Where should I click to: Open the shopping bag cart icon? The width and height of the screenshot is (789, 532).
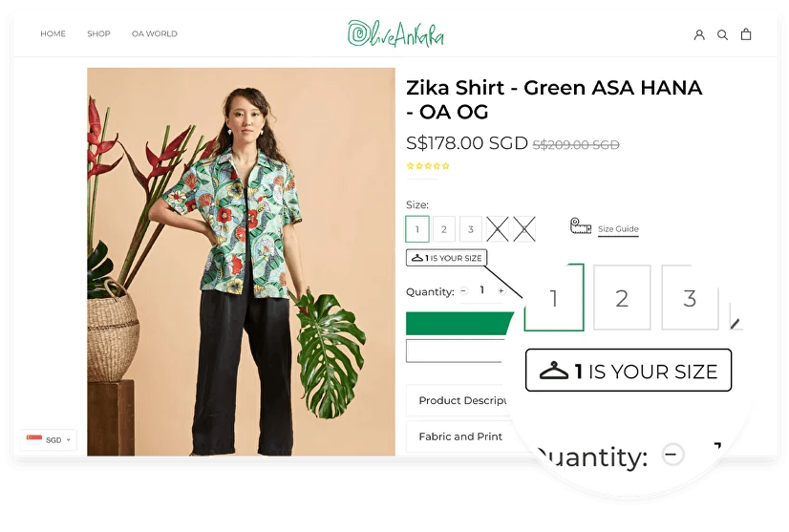pyautogui.click(x=746, y=33)
